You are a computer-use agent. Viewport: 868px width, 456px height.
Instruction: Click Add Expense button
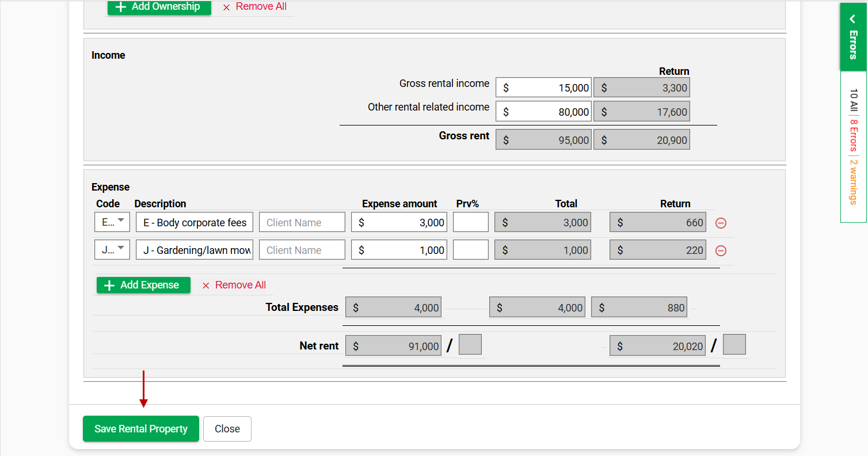(x=143, y=285)
